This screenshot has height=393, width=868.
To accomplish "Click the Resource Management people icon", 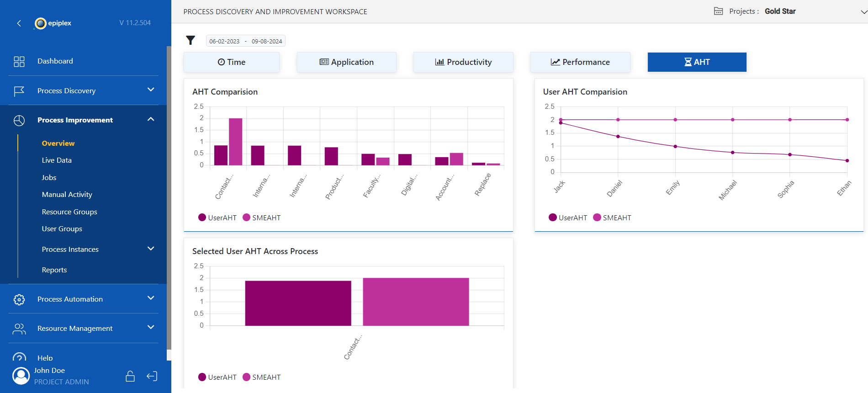I will pyautogui.click(x=19, y=329).
